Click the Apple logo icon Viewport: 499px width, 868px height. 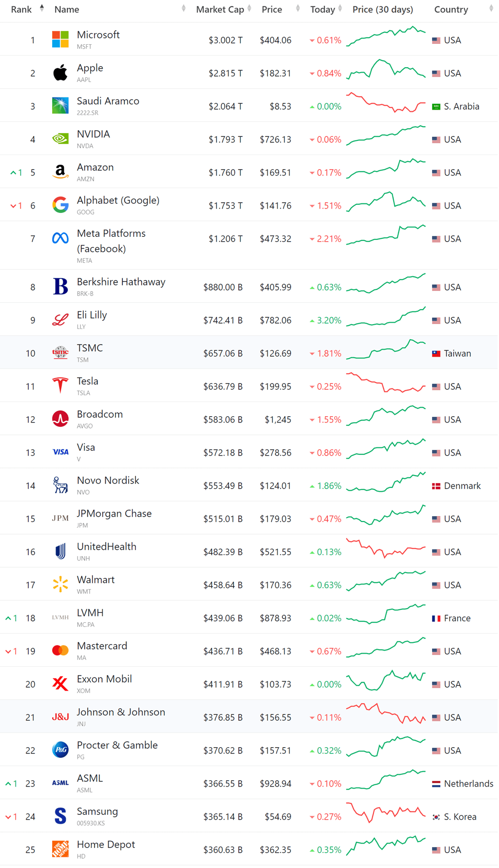point(60,73)
